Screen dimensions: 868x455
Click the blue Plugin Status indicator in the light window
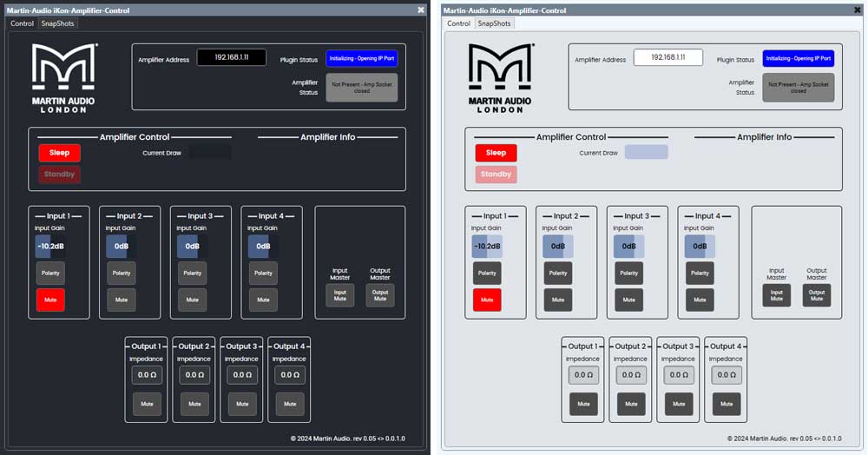(x=799, y=58)
